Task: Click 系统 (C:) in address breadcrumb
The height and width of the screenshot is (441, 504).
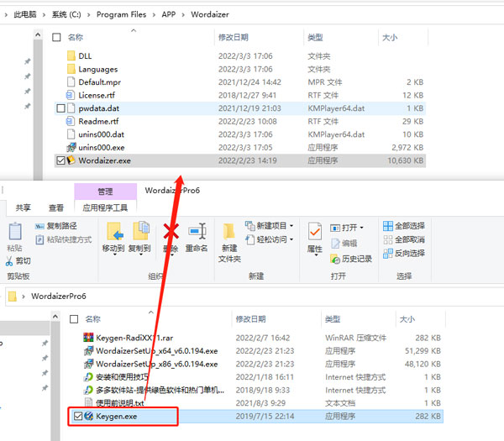Action: (x=66, y=14)
